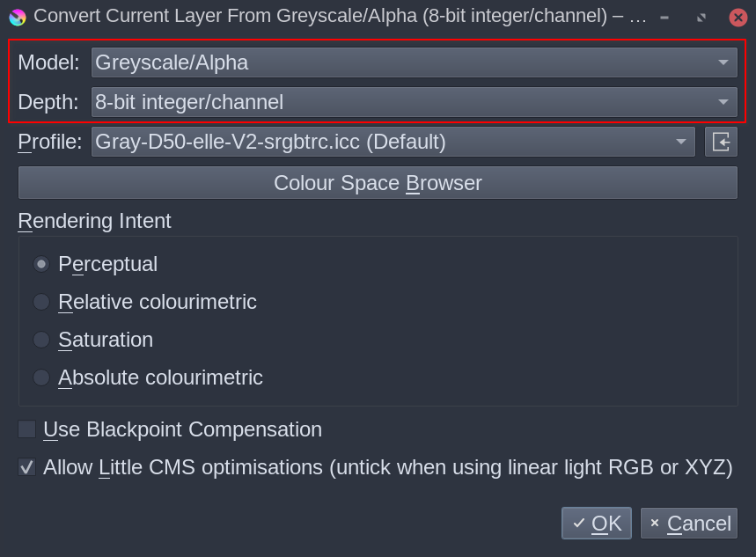The width and height of the screenshot is (756, 557).
Task: Maximize the Convert Current Layer dialog
Action: click(701, 17)
